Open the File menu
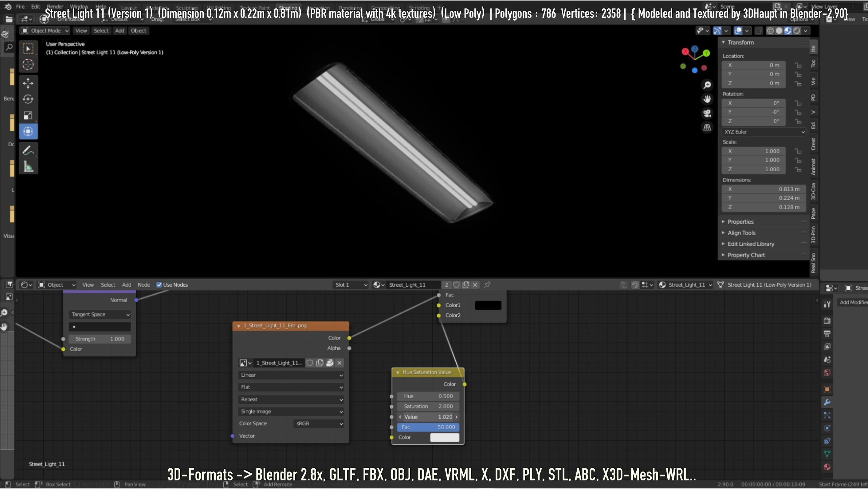The image size is (868, 489). pos(20,6)
